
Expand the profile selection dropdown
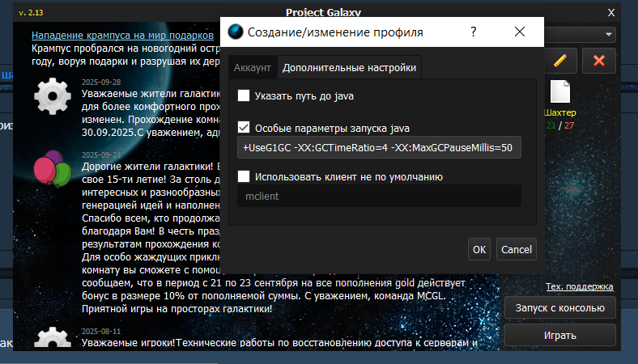point(608,35)
